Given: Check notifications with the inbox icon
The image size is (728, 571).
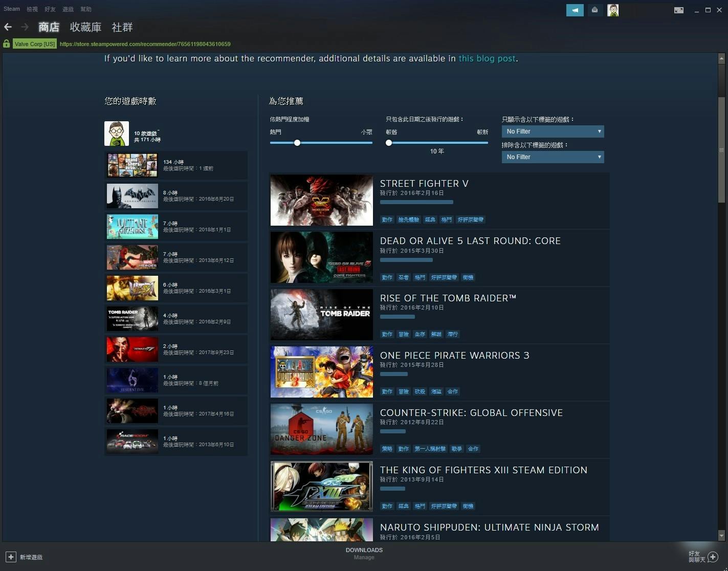Looking at the screenshot, I should [594, 10].
